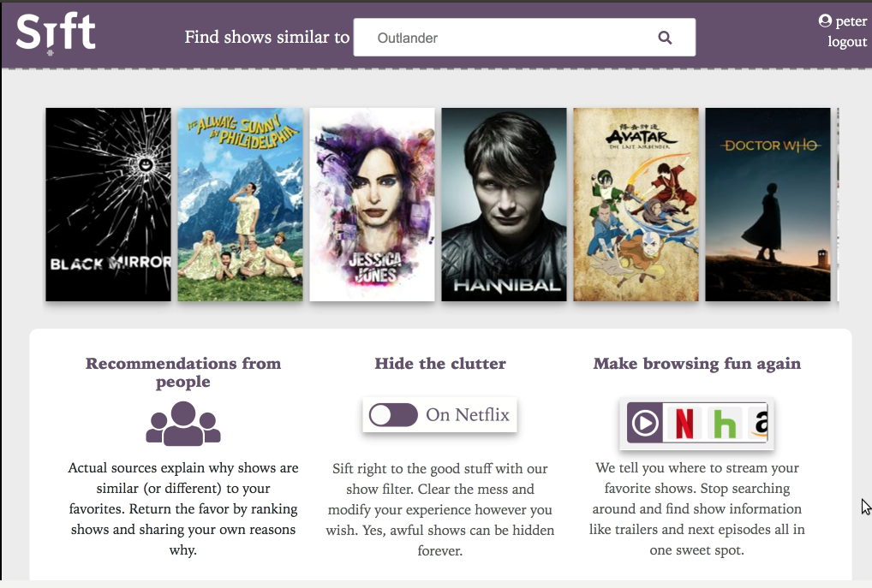
Task: Click the Make browsing fun again heading
Action: click(696, 364)
